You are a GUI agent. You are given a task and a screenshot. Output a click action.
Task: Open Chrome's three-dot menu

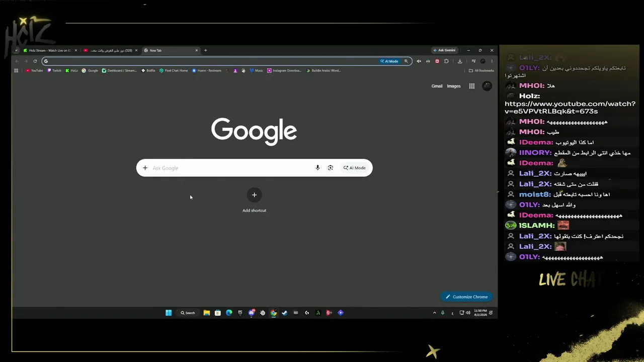[492, 61]
